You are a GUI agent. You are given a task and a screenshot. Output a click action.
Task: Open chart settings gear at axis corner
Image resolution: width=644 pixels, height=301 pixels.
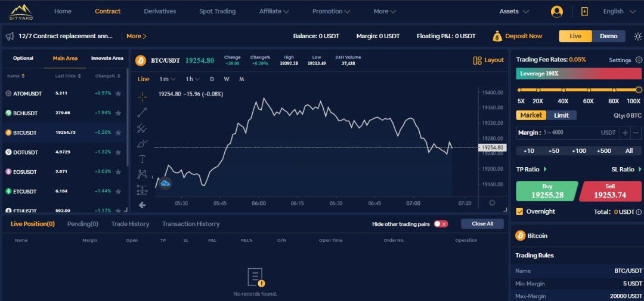pos(492,202)
